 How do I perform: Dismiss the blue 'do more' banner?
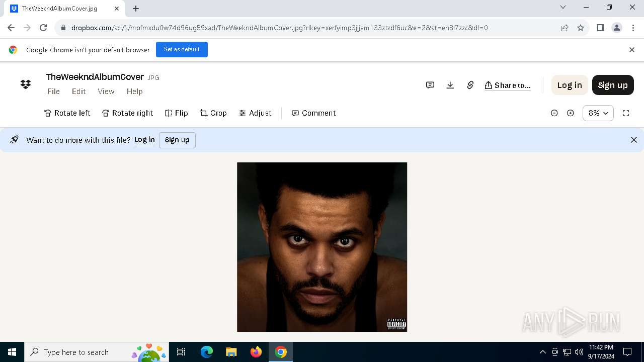pos(634,140)
